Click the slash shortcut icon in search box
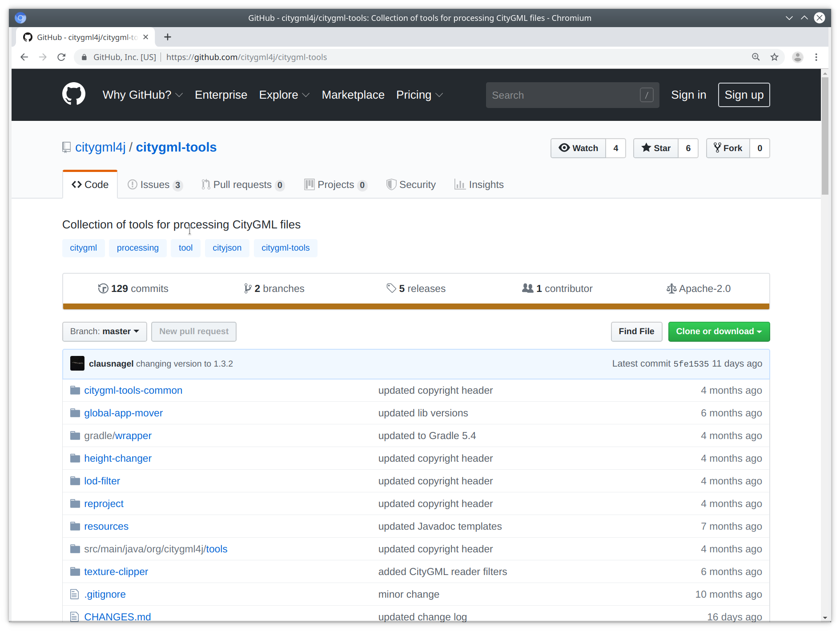This screenshot has height=631, width=840. click(647, 95)
